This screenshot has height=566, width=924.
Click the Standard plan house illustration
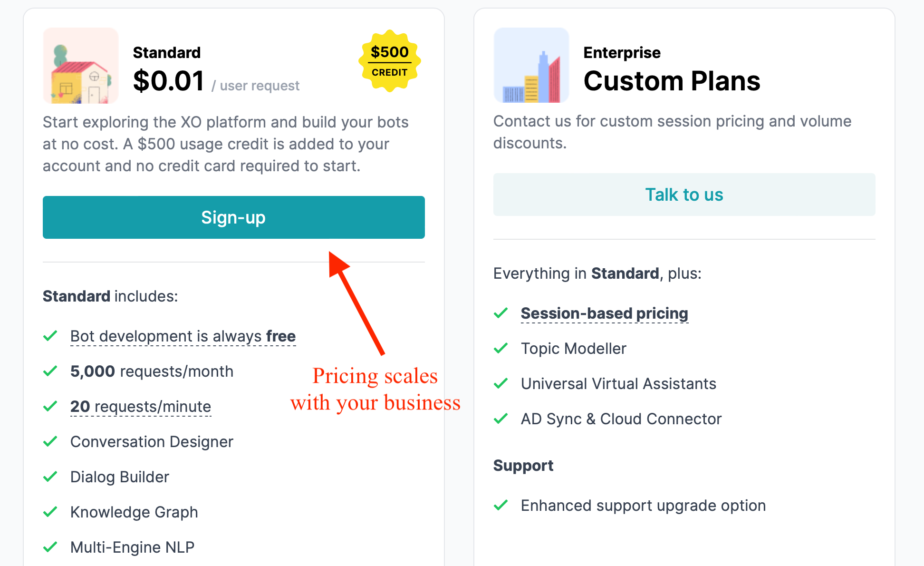[81, 66]
